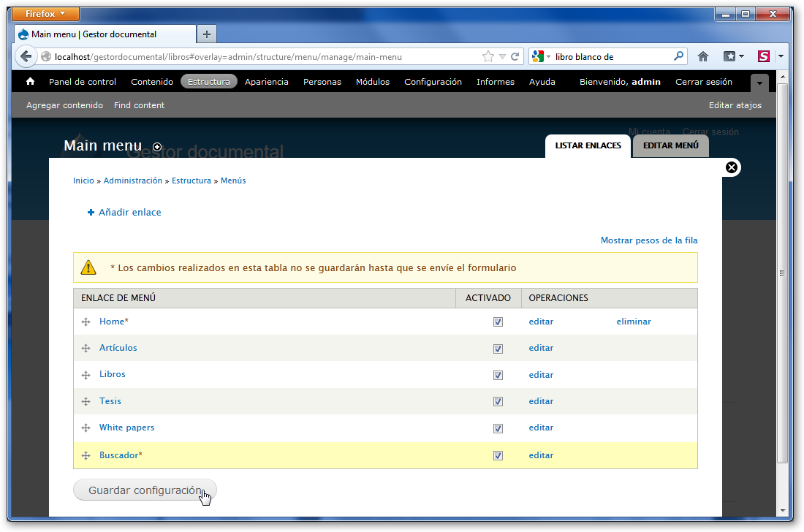
Task: Click the Firefox home page icon
Action: [703, 56]
